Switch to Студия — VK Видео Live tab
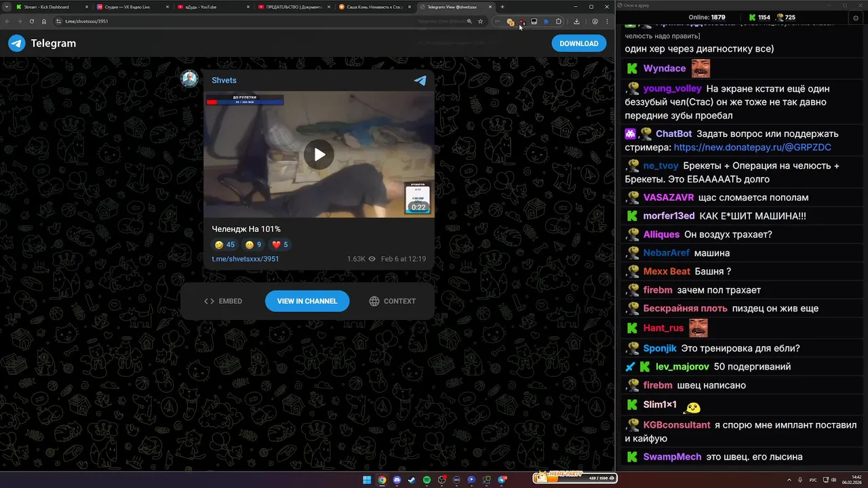Viewport: 868px width, 488px height. tap(132, 7)
